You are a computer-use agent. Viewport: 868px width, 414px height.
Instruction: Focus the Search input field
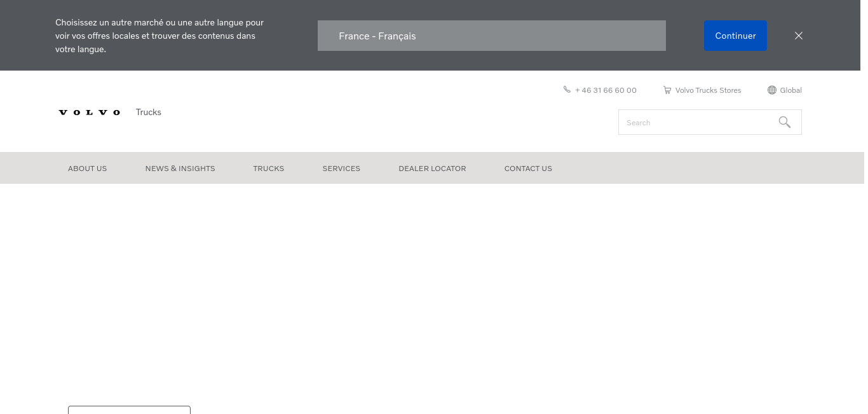click(x=710, y=122)
